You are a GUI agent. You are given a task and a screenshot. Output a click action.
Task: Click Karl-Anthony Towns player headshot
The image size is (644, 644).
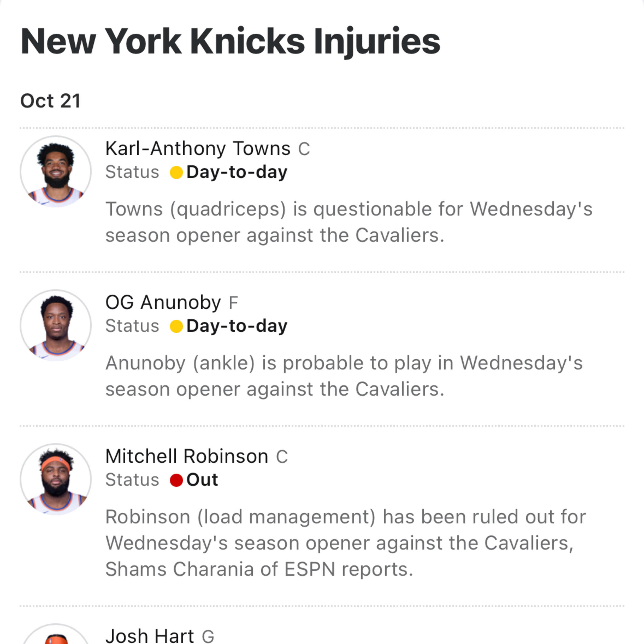click(x=56, y=171)
